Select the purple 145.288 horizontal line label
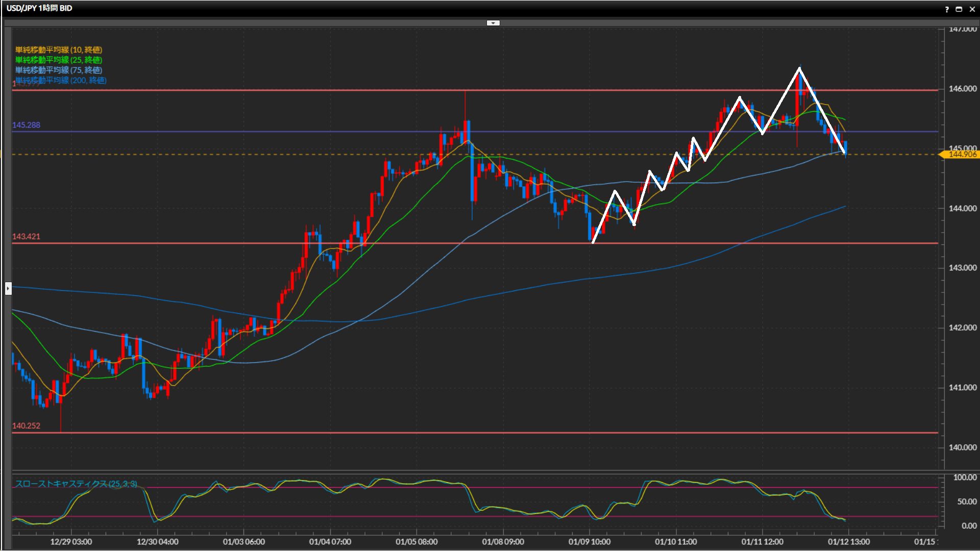 coord(26,125)
